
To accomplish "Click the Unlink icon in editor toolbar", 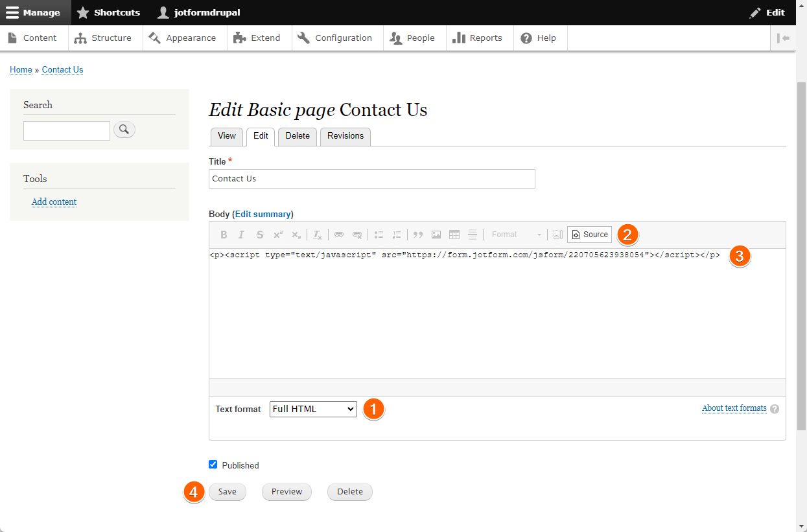I will pos(357,235).
